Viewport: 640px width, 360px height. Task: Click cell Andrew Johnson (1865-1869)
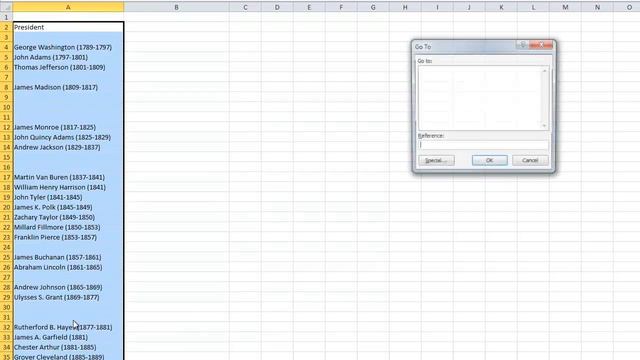click(68, 287)
